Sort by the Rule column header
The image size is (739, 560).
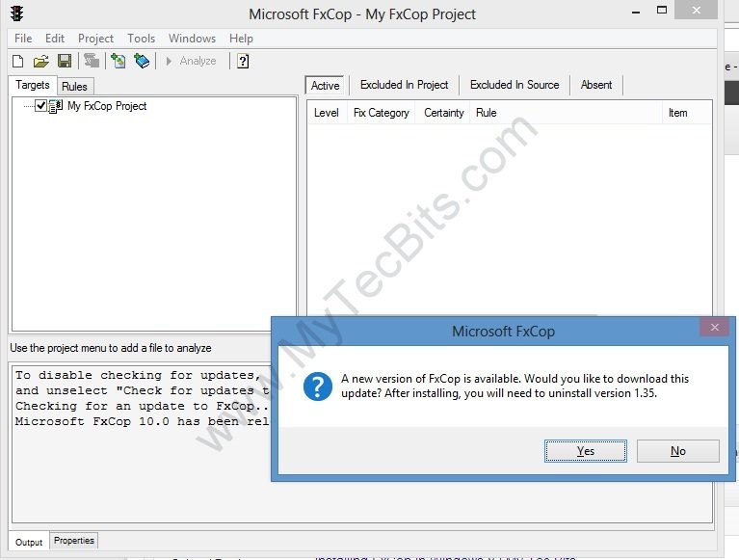tap(566, 113)
